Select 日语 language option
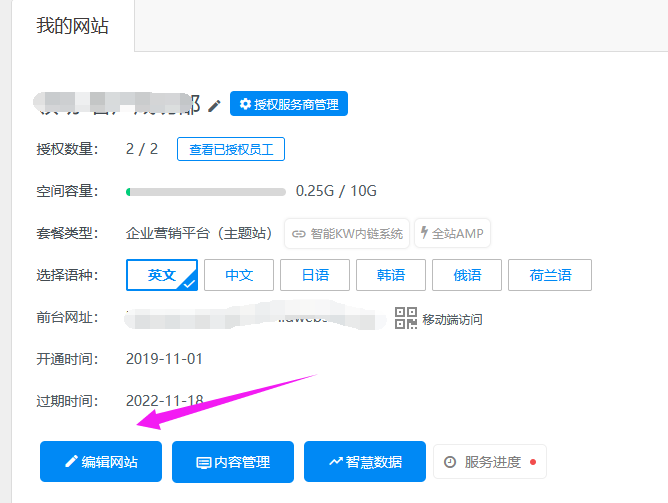The image size is (668, 503). 315,275
